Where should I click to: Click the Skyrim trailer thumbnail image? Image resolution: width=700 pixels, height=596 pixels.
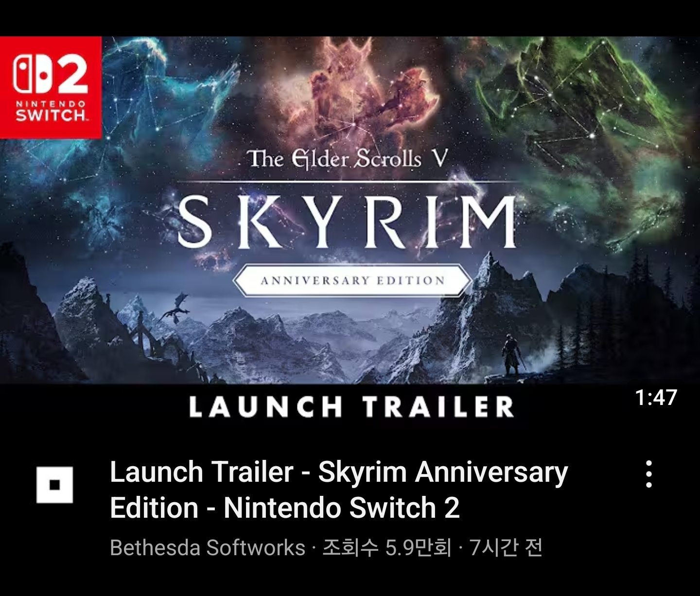(350, 233)
